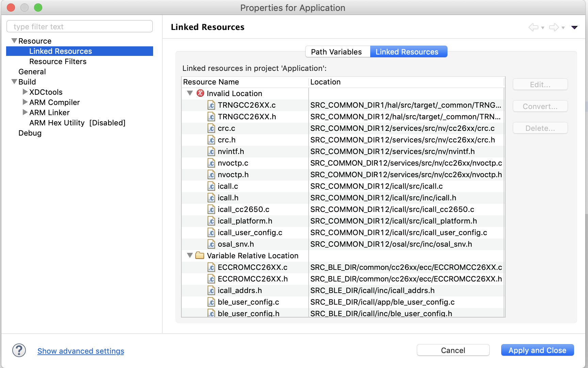Click the icall_addrs.h file icon
588x368 pixels.
tap(211, 290)
